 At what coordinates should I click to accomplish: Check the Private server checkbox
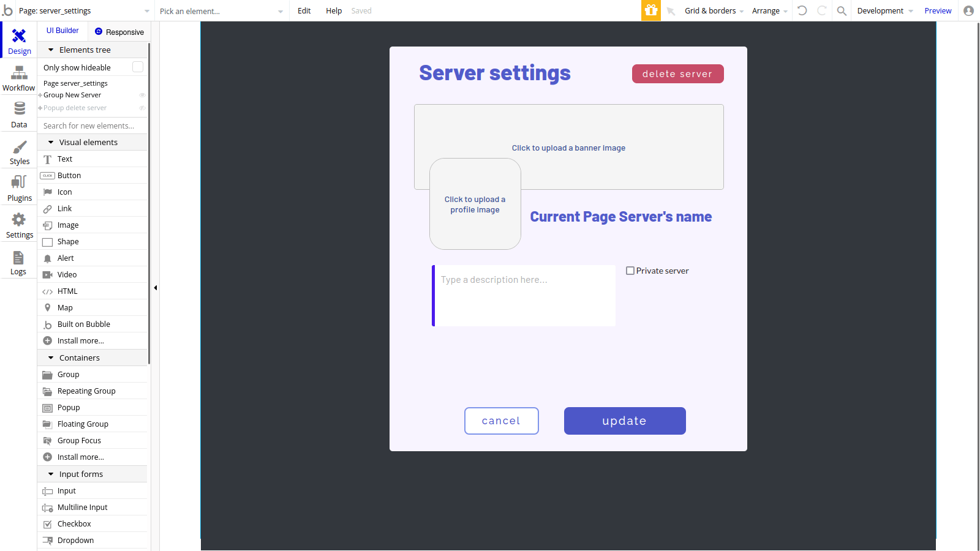pyautogui.click(x=630, y=270)
